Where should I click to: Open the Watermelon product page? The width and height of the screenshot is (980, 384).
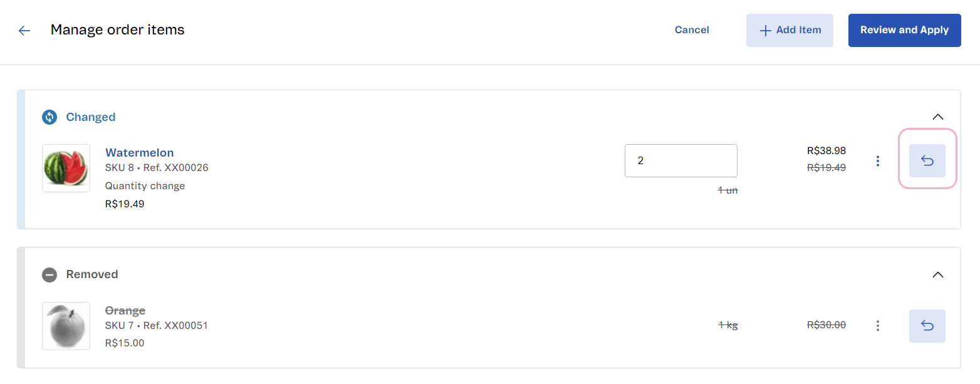point(139,152)
